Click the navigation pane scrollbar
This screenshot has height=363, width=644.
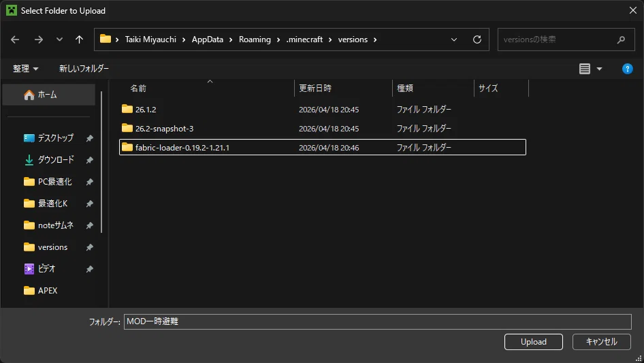101,162
